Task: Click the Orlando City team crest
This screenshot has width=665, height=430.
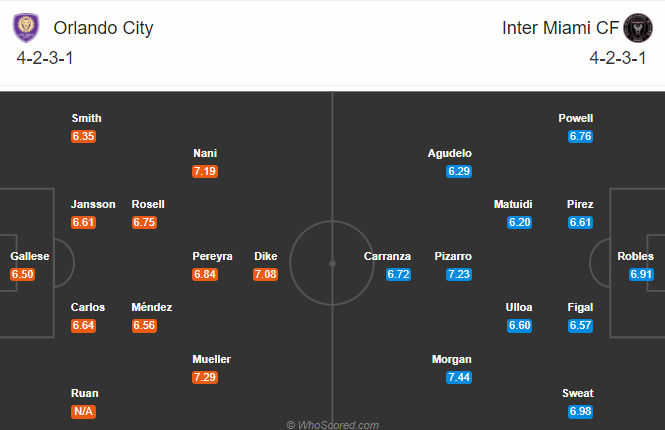Action: coord(26,28)
